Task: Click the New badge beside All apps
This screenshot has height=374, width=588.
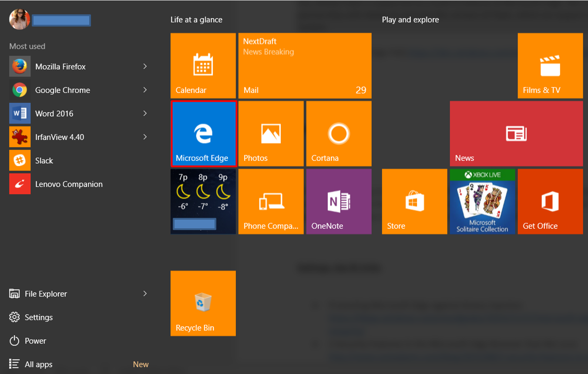Action: pos(141,364)
